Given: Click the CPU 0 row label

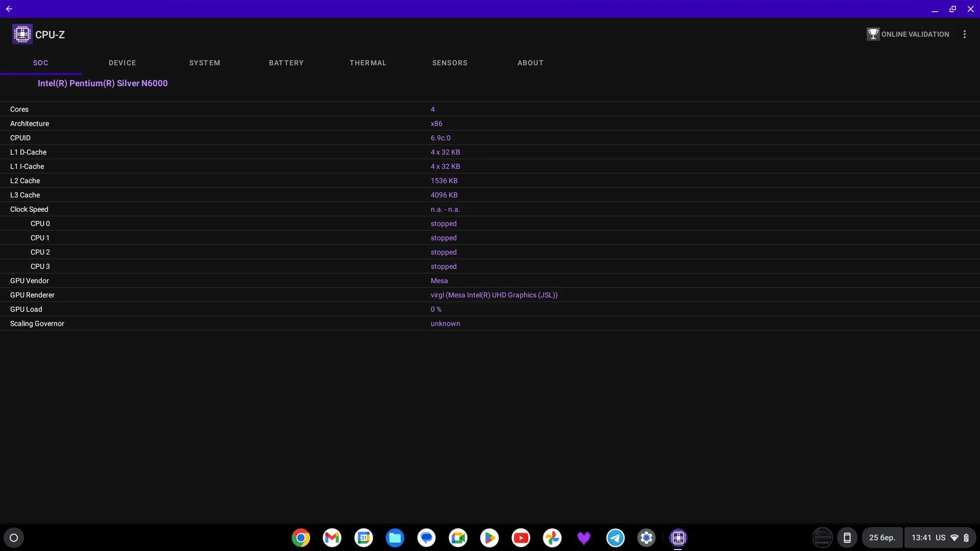Looking at the screenshot, I should click(40, 223).
